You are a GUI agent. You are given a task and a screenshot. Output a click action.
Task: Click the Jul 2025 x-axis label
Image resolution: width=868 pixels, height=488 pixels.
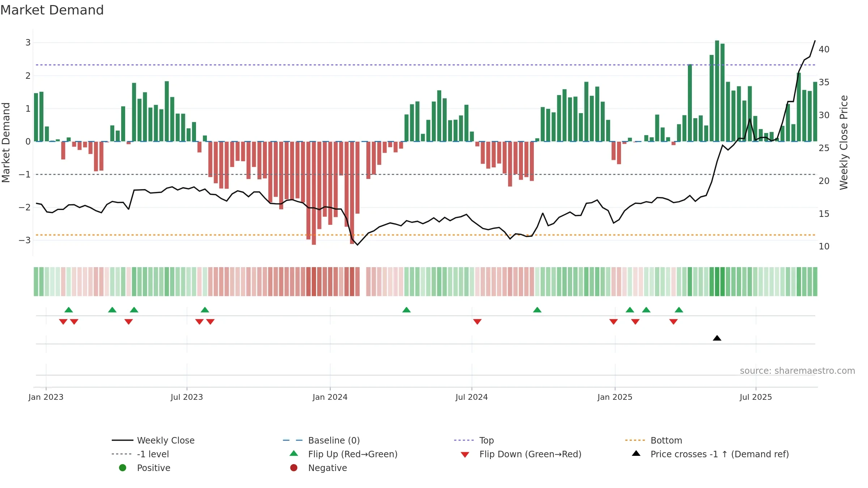click(x=756, y=397)
